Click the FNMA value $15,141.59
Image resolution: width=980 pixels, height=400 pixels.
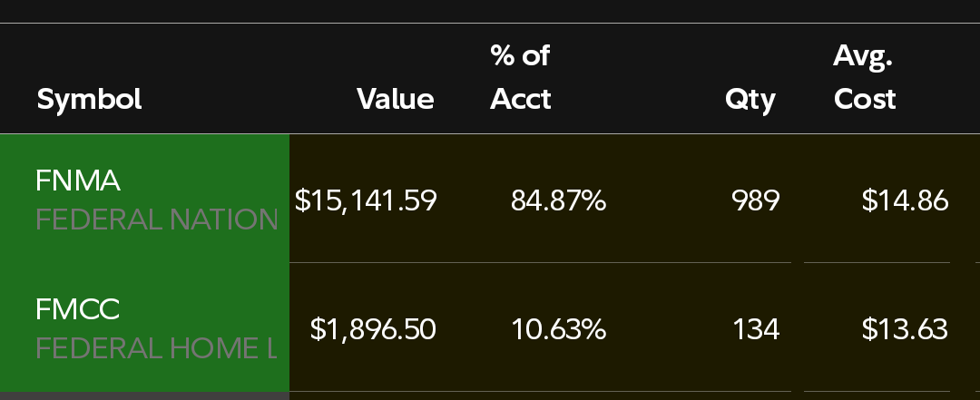[x=366, y=200]
